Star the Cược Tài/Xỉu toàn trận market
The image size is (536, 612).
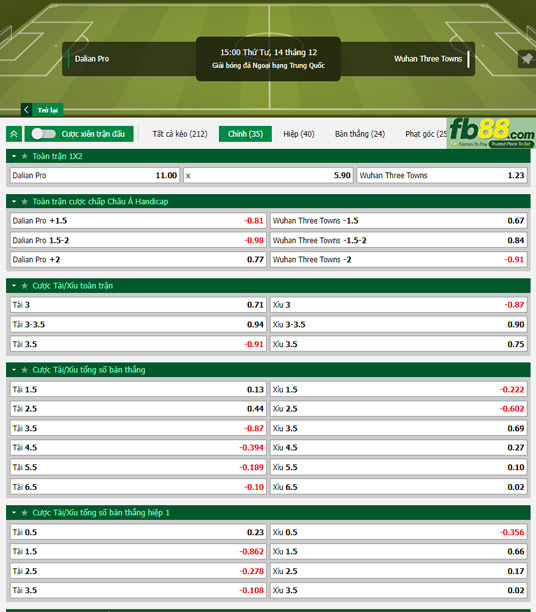[25, 286]
